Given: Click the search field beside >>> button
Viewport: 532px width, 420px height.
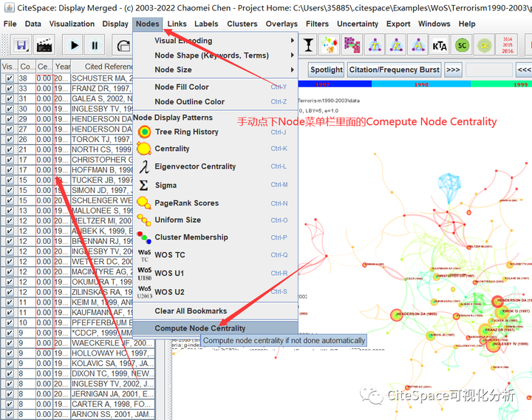Looking at the screenshot, I should pos(489,70).
